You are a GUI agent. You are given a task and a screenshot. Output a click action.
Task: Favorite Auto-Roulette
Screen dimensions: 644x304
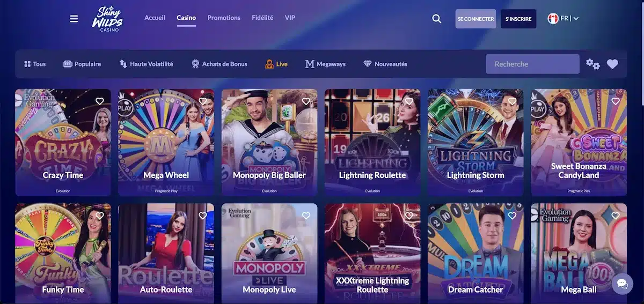202,216
